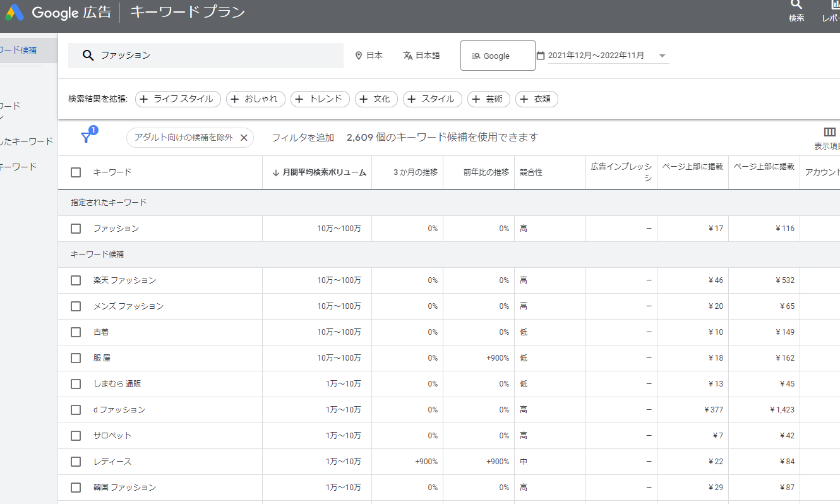
Task: Click 2,609 個のキーワード候補 count text
Action: (x=442, y=138)
